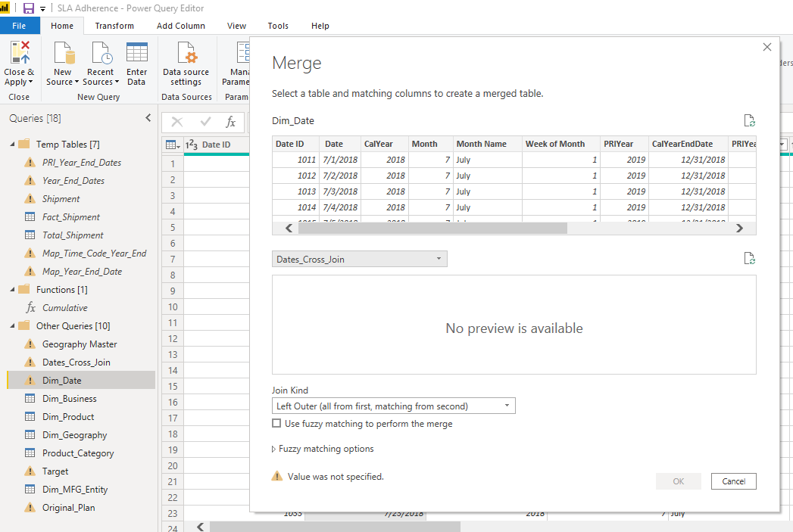Click warning icon beside Value was not specified
Image resolution: width=793 pixels, height=532 pixels.
tap(277, 476)
